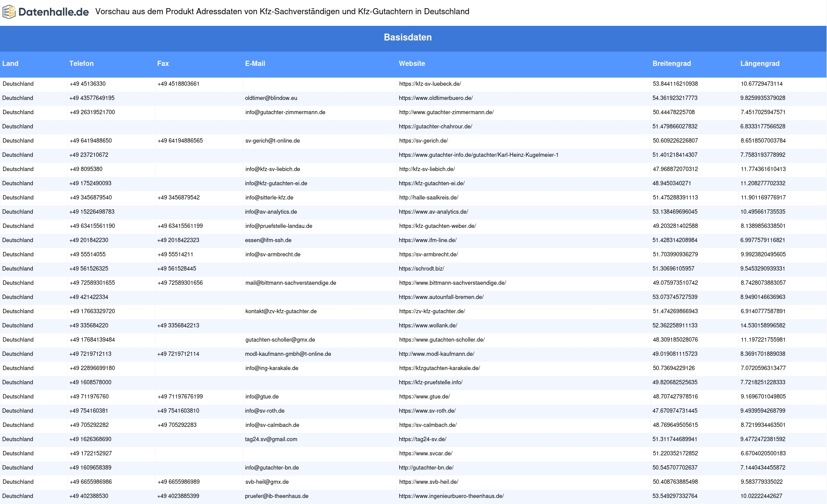Image resolution: width=827 pixels, height=504 pixels.
Task: Select latitude value 47.670974731445
Action: [x=675, y=411]
